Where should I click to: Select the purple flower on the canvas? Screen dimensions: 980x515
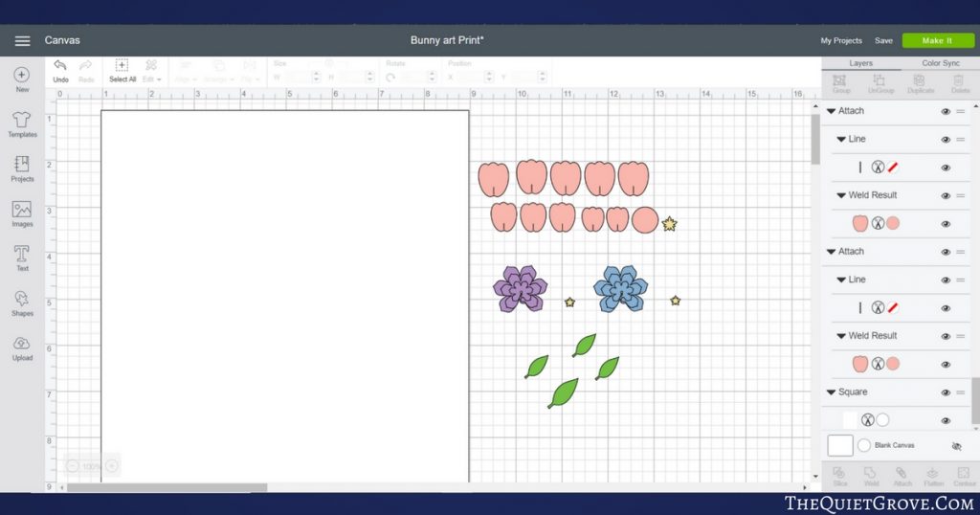[x=520, y=289]
